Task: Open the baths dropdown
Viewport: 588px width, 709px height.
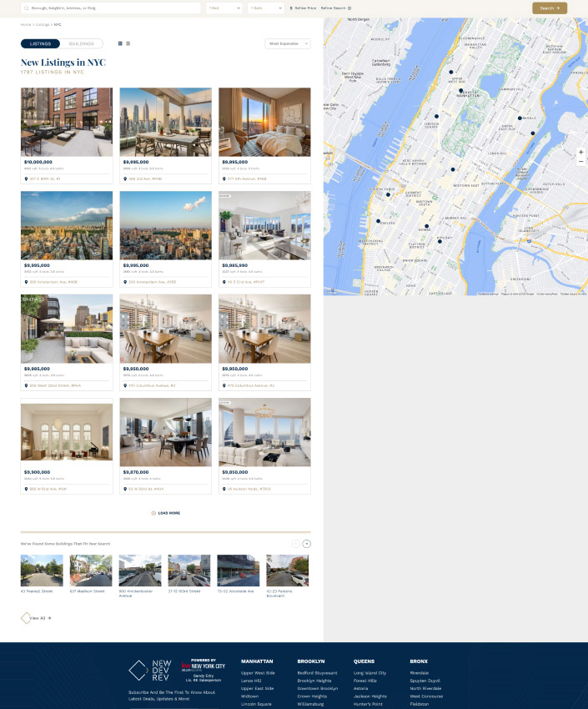Action: click(x=265, y=8)
